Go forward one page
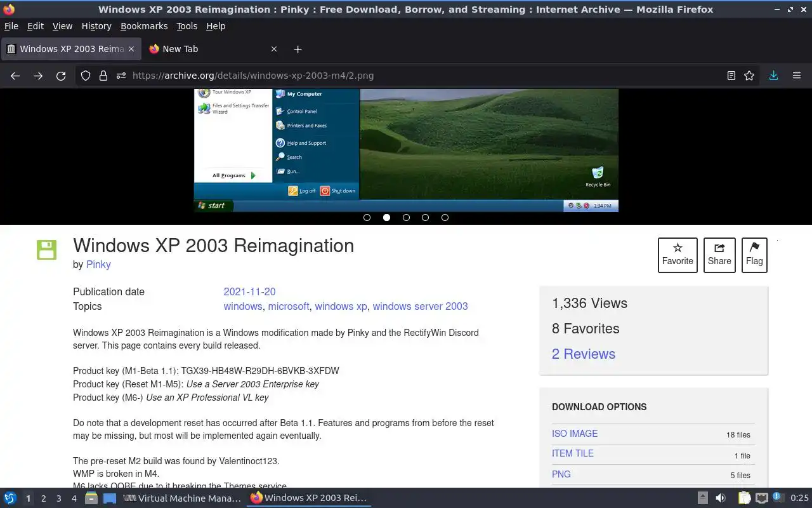Screen dimensions: 812x508 (x=38, y=76)
